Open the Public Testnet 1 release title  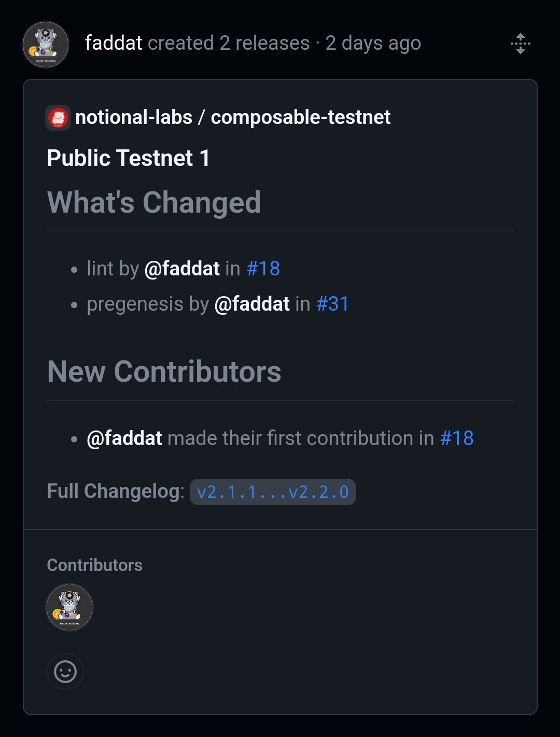pyautogui.click(x=129, y=158)
